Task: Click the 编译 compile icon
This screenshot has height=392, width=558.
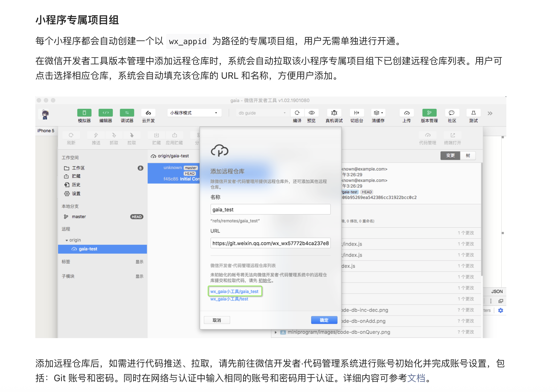Action: tap(297, 113)
